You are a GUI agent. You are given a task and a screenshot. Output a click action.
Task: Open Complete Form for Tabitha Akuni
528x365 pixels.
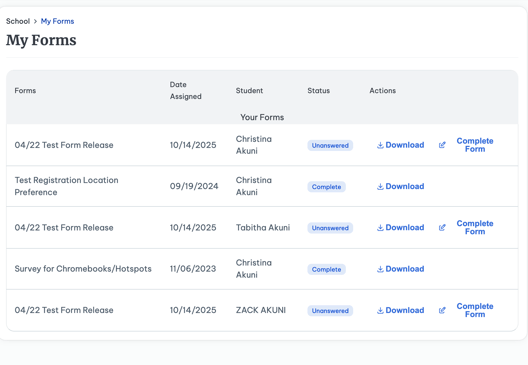pyautogui.click(x=475, y=228)
